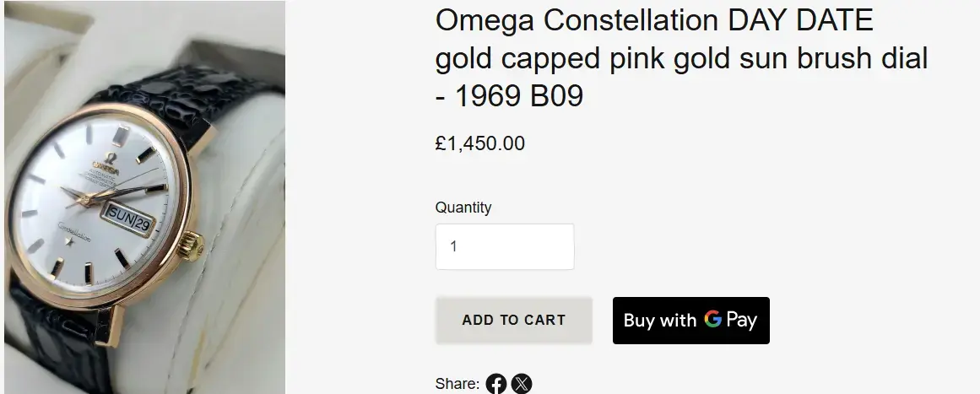Click the gold watch crown
The image size is (980, 394).
tap(196, 247)
